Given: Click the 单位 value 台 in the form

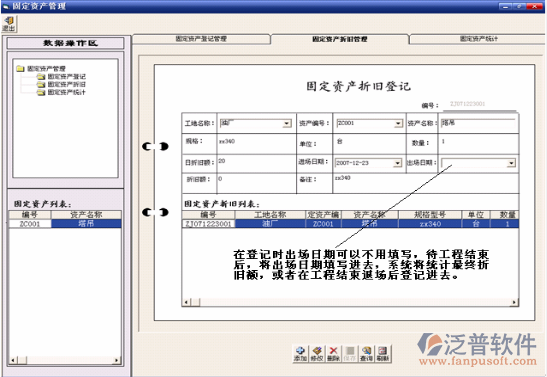Looking at the screenshot, I should click(339, 141).
